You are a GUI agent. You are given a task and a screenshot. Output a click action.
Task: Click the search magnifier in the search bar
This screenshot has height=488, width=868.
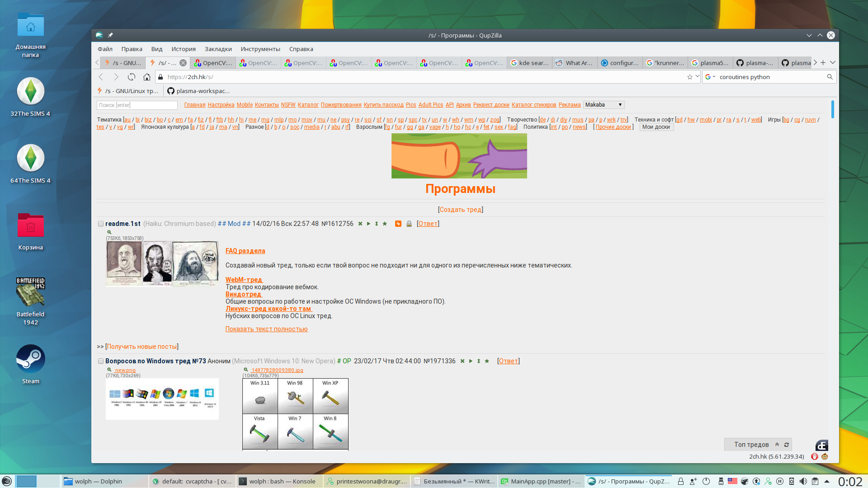tap(830, 77)
